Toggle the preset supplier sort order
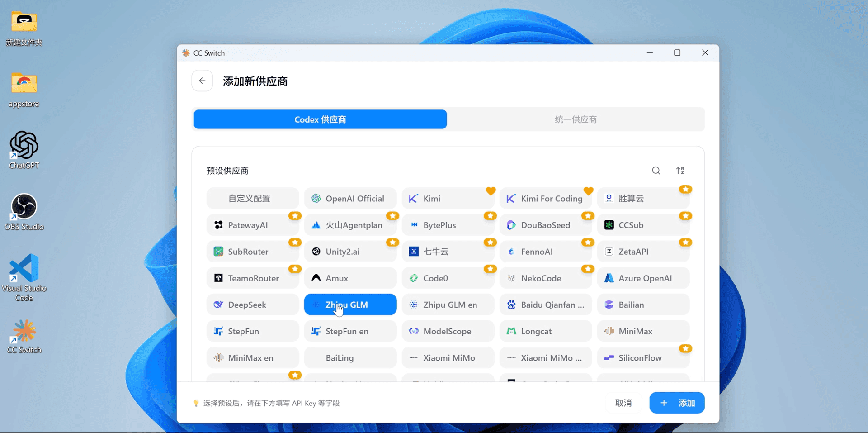This screenshot has width=868, height=433. point(680,171)
